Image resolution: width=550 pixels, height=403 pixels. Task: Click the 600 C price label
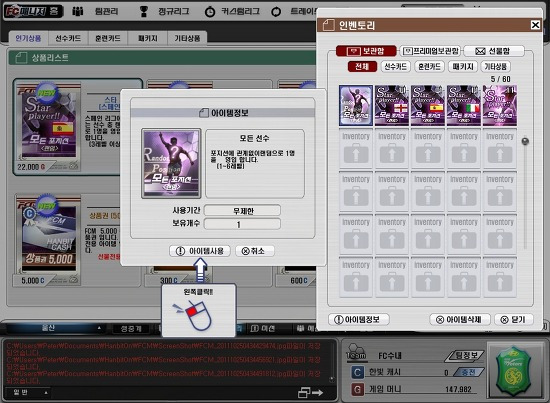[299, 281]
